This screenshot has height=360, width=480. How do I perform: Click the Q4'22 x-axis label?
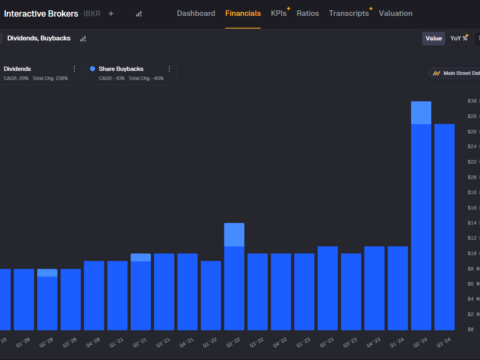(280, 342)
